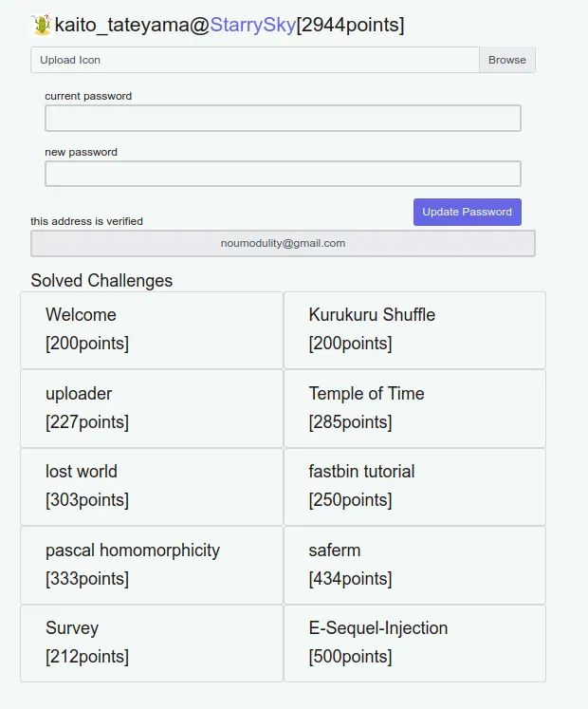Image resolution: width=588 pixels, height=709 pixels.
Task: Click the Solved Challenges heading
Action: point(101,280)
